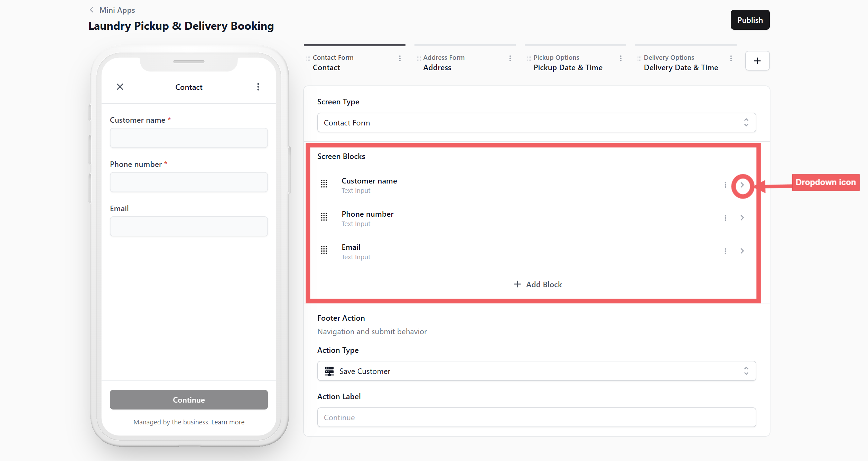Open Address Form tab's three-dot menu
Screen dimensions: 868x461
(x=510, y=58)
